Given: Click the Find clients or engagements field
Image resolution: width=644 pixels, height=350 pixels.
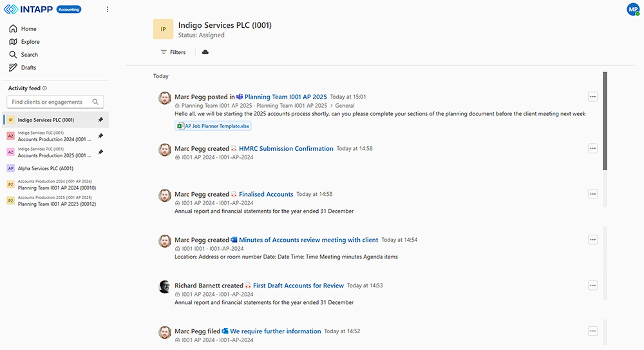Looking at the screenshot, I should point(49,102).
